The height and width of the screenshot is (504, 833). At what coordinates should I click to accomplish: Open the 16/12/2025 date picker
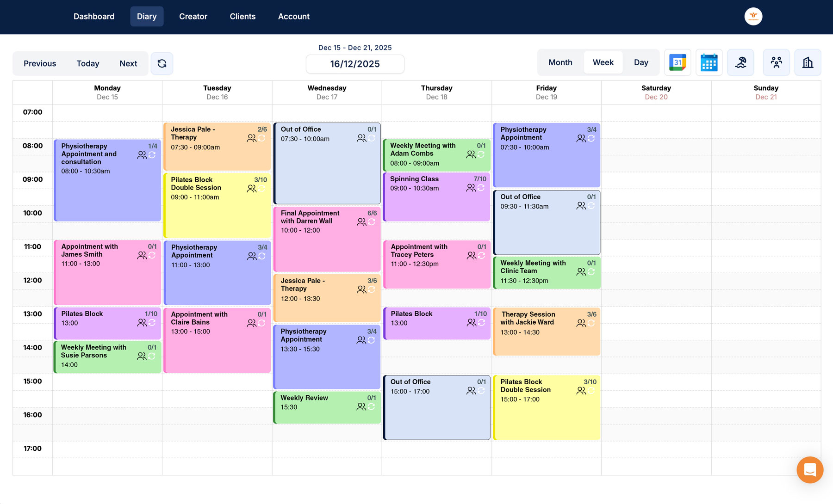[354, 64]
